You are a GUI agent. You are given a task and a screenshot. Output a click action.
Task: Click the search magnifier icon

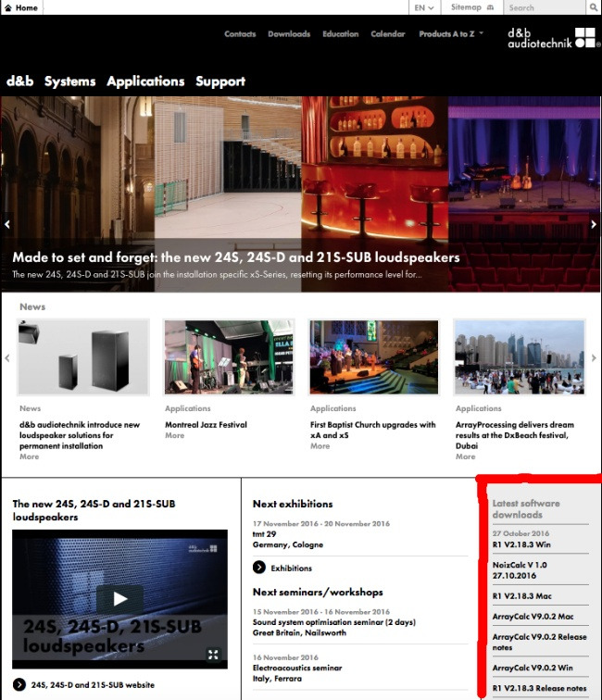(x=594, y=7)
